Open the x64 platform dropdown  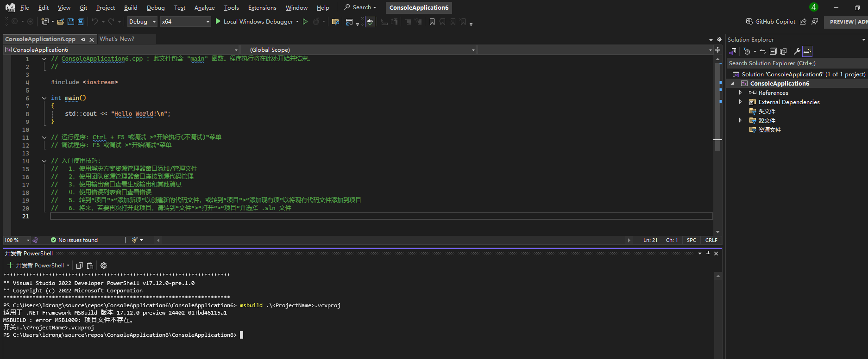[186, 21]
